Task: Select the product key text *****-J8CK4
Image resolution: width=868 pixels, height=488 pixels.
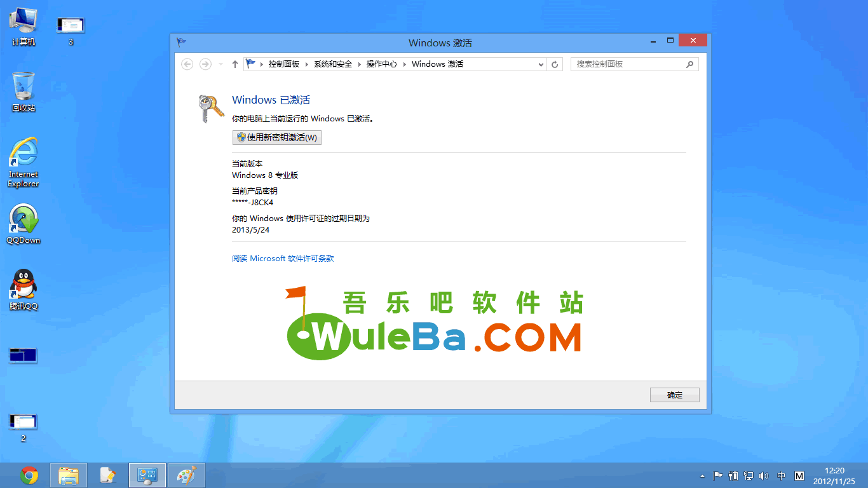Action: (x=253, y=203)
